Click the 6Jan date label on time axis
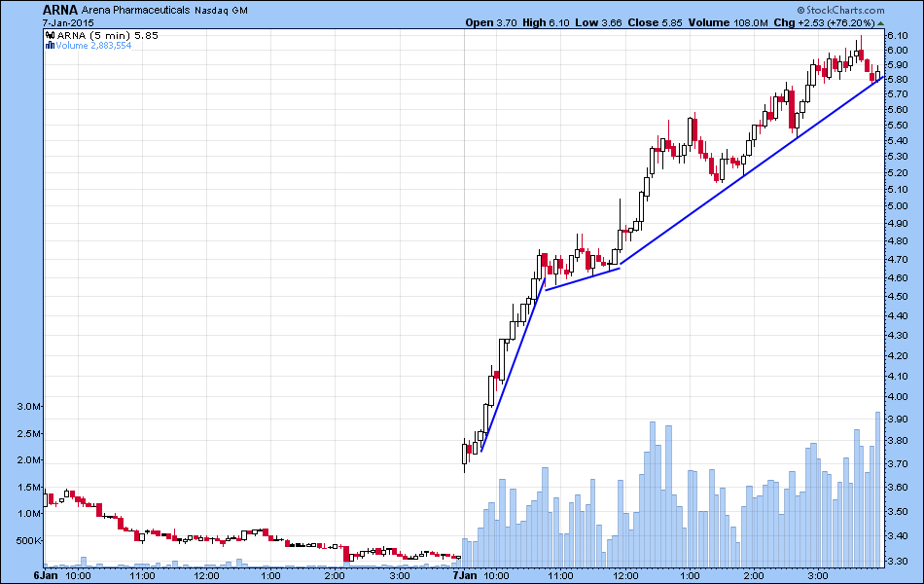Viewport: 924px width, 584px height. click(46, 575)
